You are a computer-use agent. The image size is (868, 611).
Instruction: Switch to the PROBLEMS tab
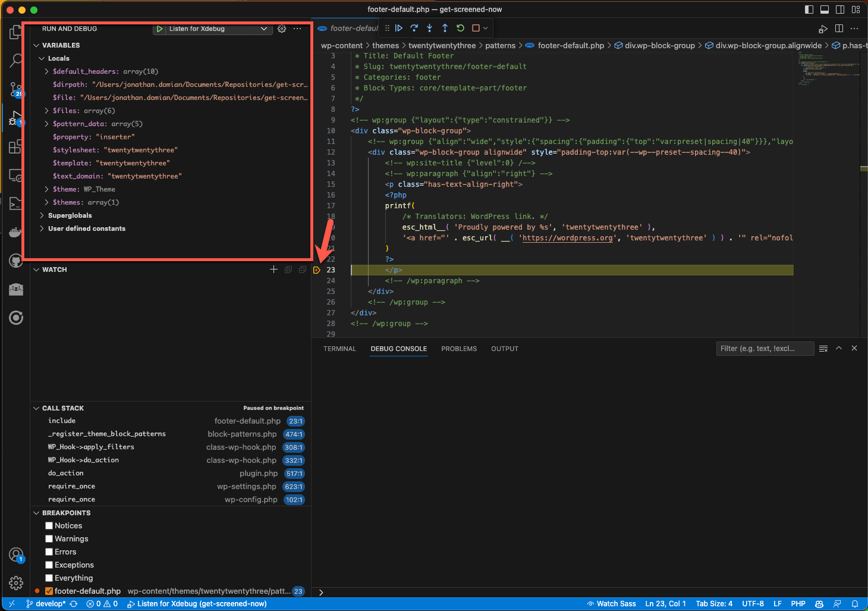point(458,349)
